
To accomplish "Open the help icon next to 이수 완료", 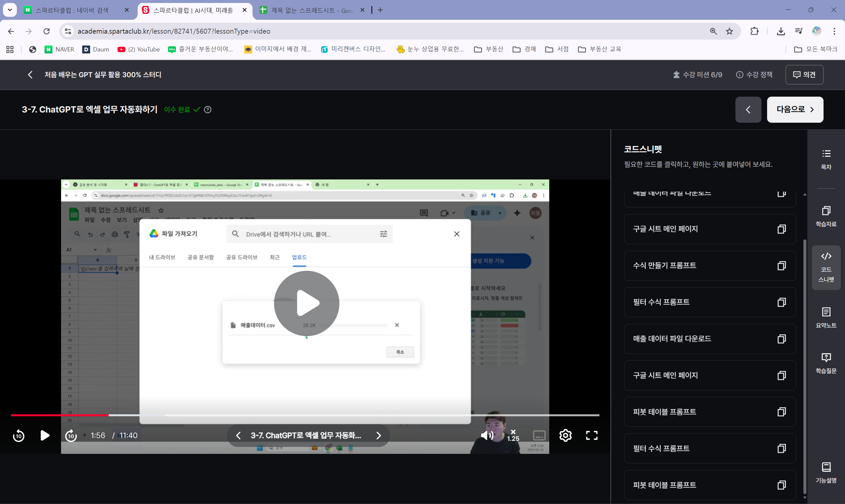I will (208, 110).
